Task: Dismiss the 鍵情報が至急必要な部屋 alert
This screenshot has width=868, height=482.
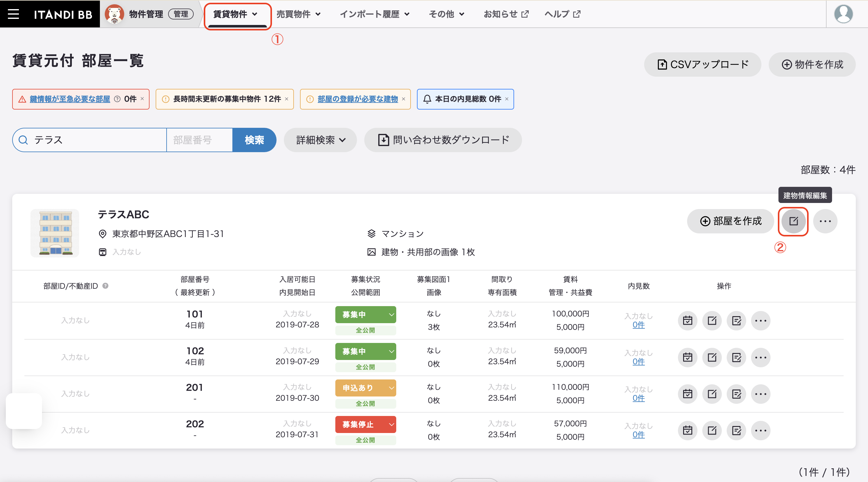Action: tap(142, 99)
